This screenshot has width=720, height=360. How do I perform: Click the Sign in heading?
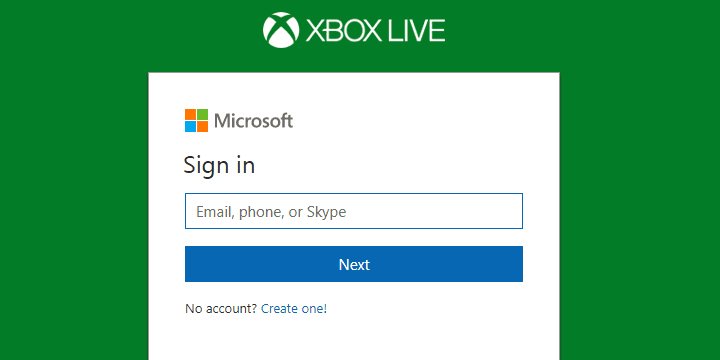tap(219, 165)
